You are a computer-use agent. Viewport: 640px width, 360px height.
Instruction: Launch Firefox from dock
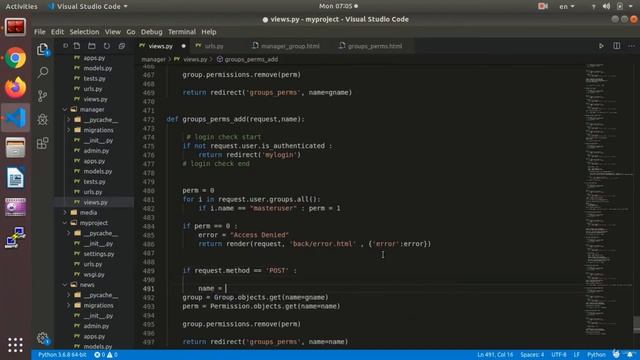(x=16, y=88)
